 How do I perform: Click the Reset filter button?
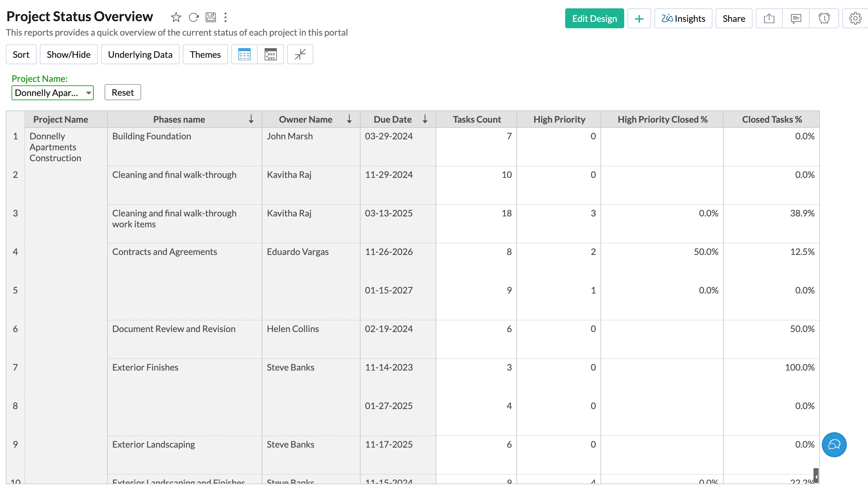[123, 92]
